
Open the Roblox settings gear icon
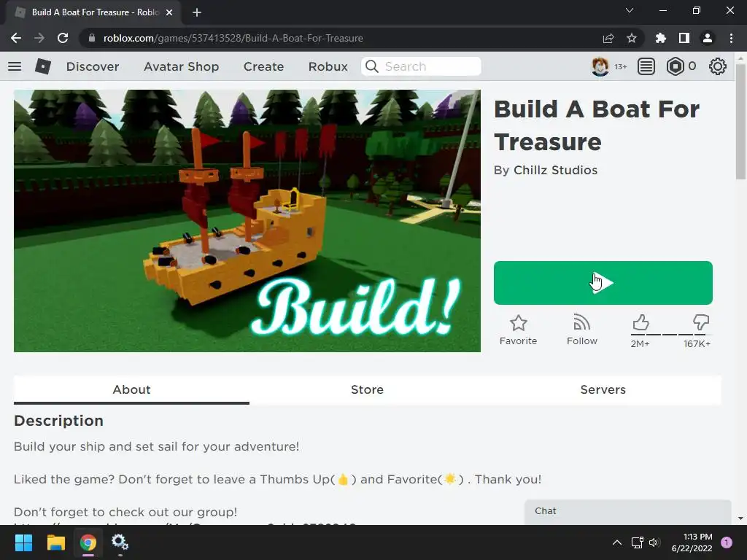pyautogui.click(x=718, y=66)
